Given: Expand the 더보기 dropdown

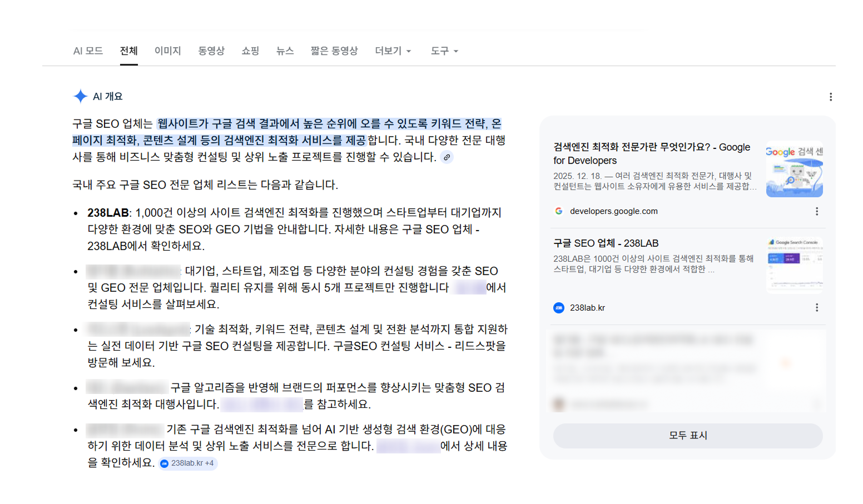Looking at the screenshot, I should 393,51.
